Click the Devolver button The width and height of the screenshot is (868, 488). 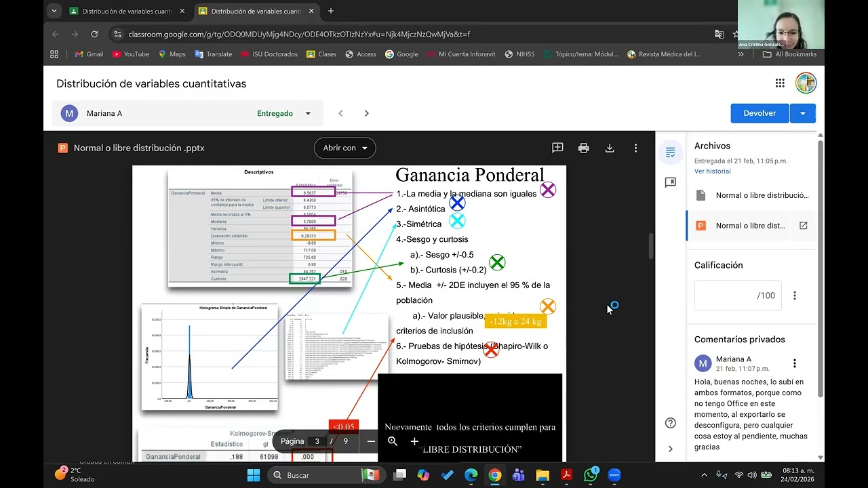tap(760, 113)
